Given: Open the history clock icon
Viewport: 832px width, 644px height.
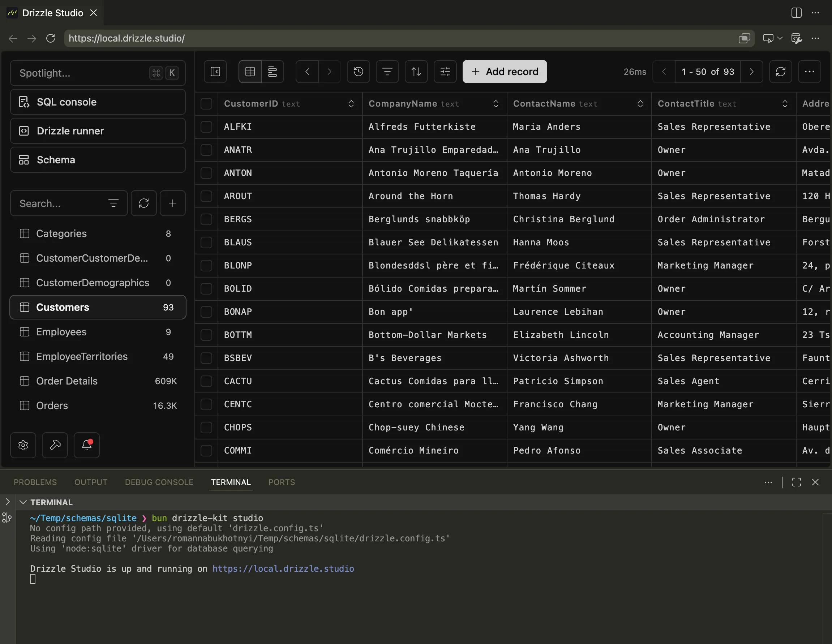Looking at the screenshot, I should [x=358, y=72].
